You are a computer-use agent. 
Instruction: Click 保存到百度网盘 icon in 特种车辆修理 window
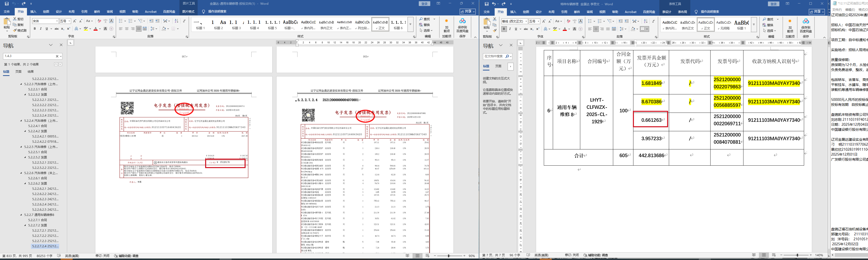point(806,26)
